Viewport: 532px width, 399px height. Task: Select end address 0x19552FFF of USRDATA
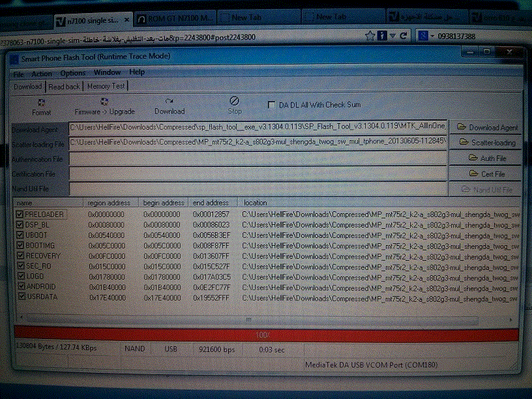tap(211, 298)
